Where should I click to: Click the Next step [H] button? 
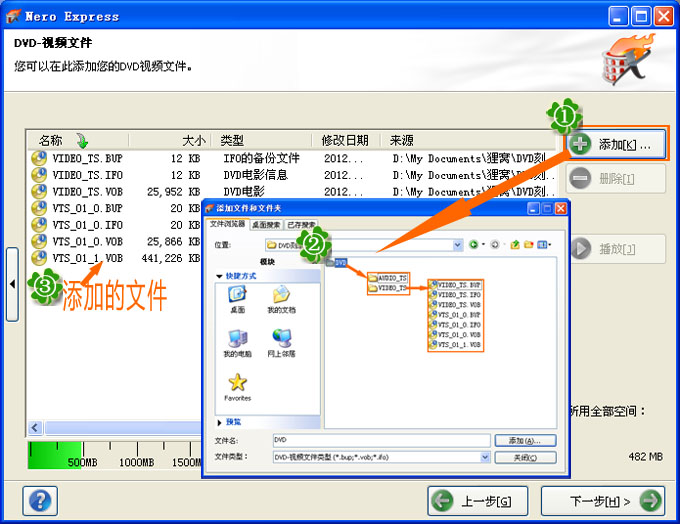(x=603, y=501)
